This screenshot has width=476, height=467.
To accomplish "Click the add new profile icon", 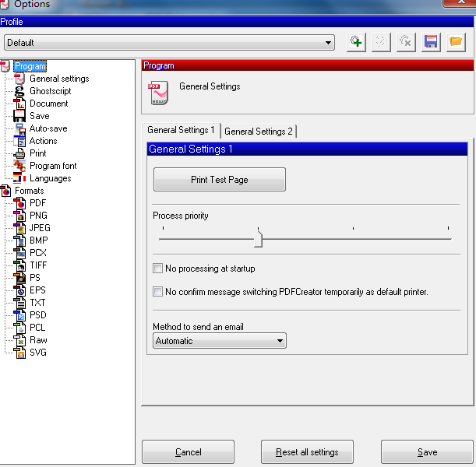I will click(x=357, y=43).
